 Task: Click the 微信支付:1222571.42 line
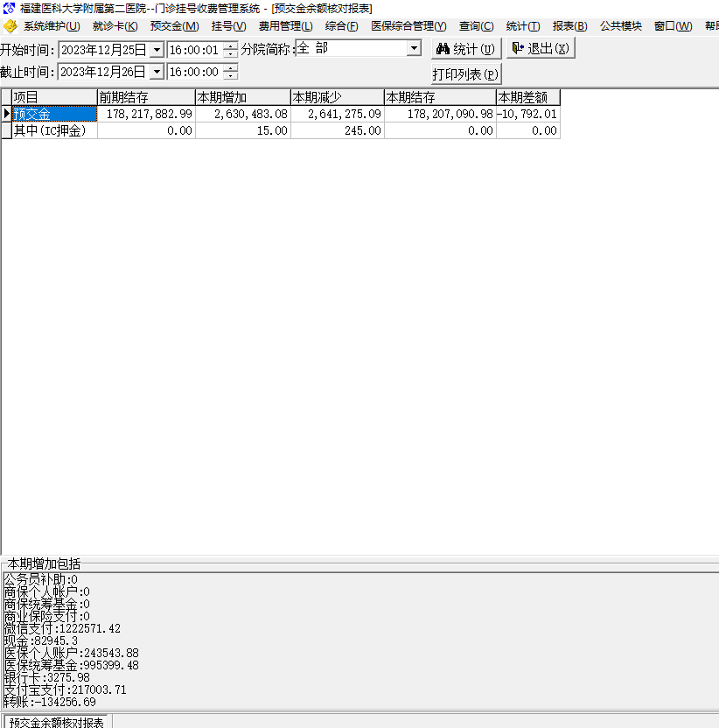62,628
